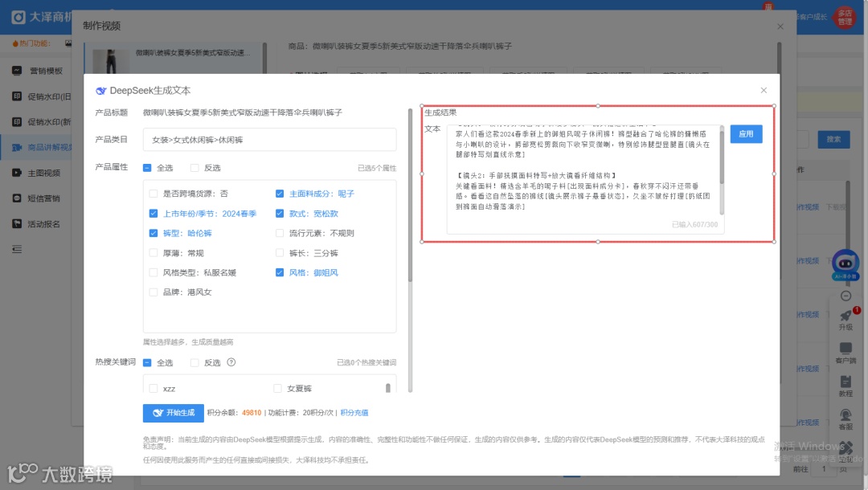Click the 客服 headset icon
This screenshot has height=490, width=868.
(845, 414)
